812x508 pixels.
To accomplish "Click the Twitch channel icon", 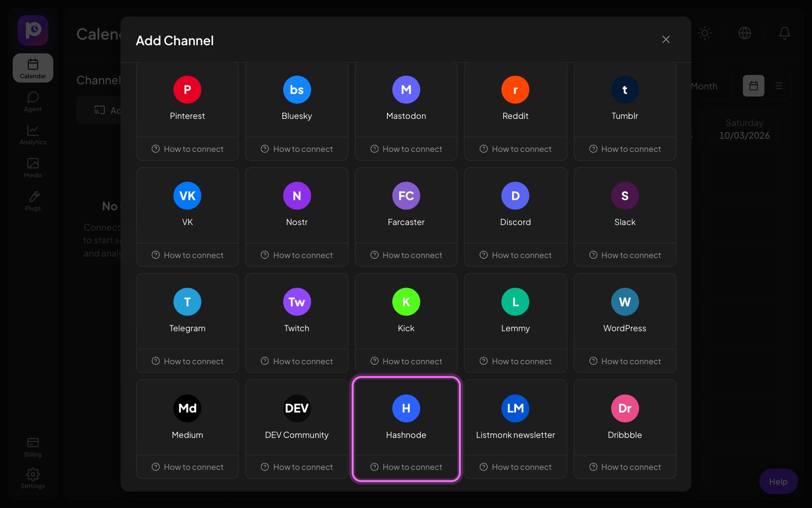I will (297, 302).
